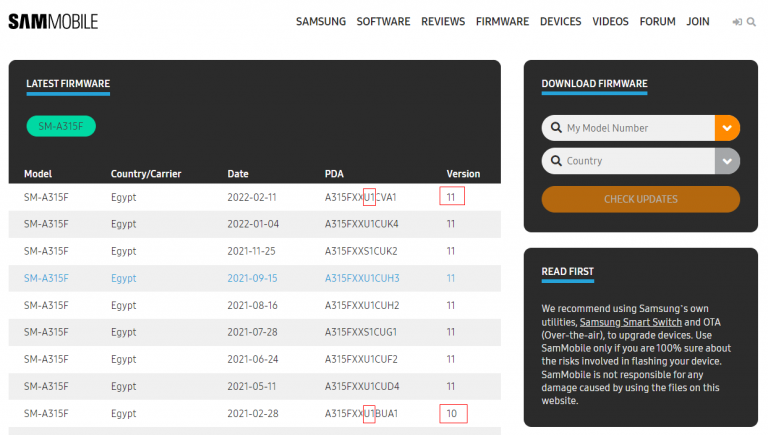Open the SAMSUNG menu

pos(321,22)
